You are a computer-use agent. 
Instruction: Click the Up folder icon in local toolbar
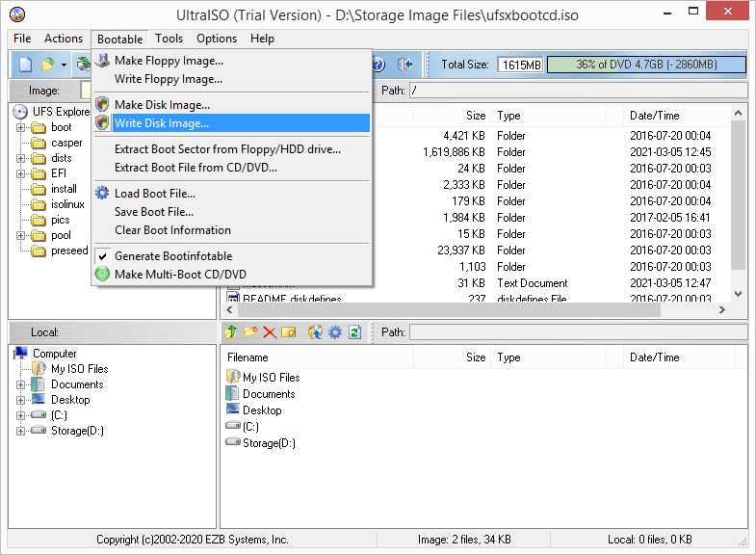231,332
